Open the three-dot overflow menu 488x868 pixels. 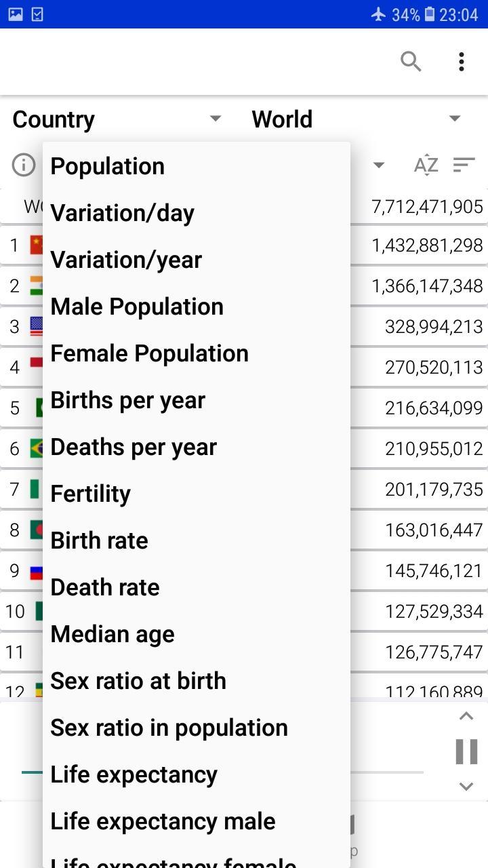coord(462,62)
